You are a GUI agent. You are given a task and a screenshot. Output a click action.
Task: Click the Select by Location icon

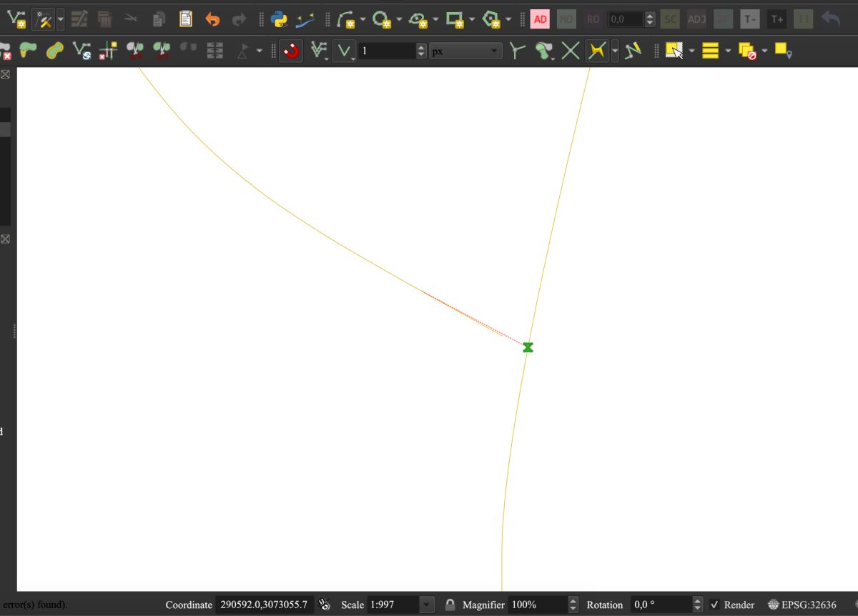pyautogui.click(x=783, y=51)
